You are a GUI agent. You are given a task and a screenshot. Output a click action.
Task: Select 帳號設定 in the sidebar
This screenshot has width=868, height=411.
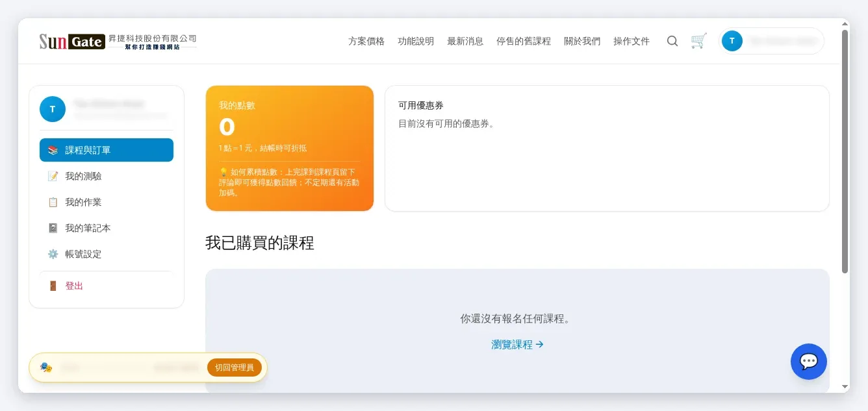coord(107,254)
